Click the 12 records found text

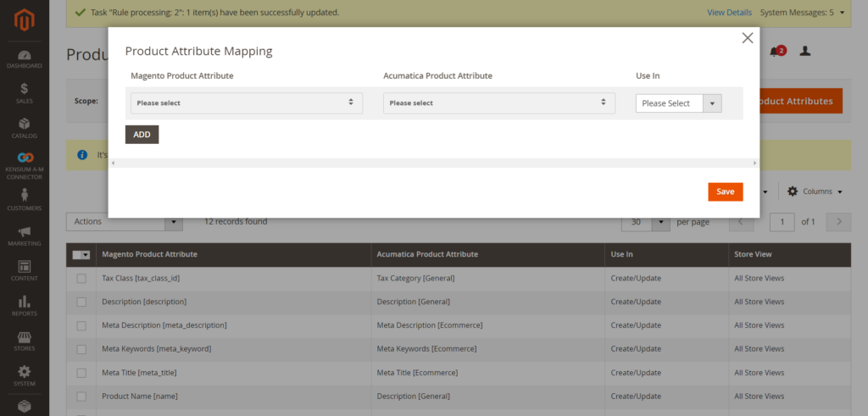(x=236, y=222)
